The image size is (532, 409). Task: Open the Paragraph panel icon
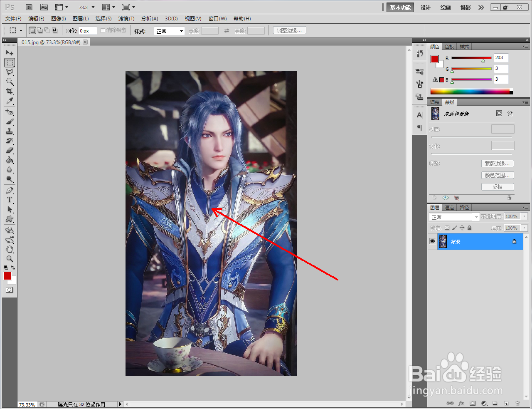click(x=419, y=128)
